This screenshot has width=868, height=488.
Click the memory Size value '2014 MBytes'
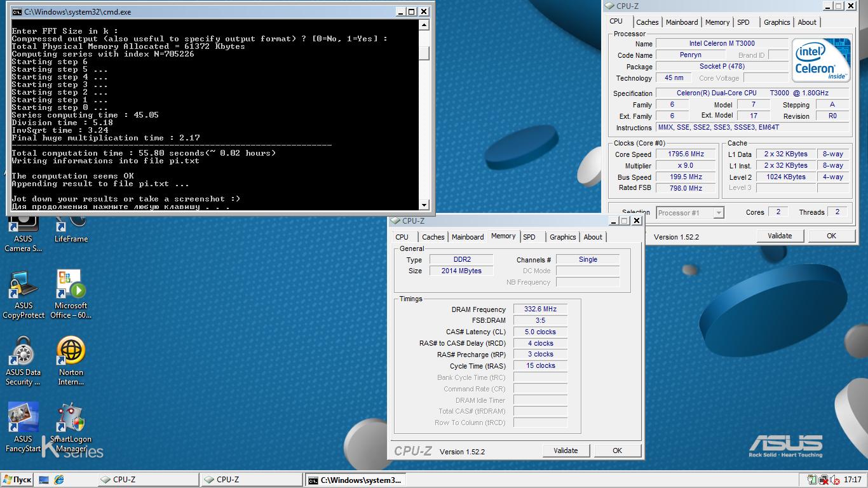tap(462, 271)
